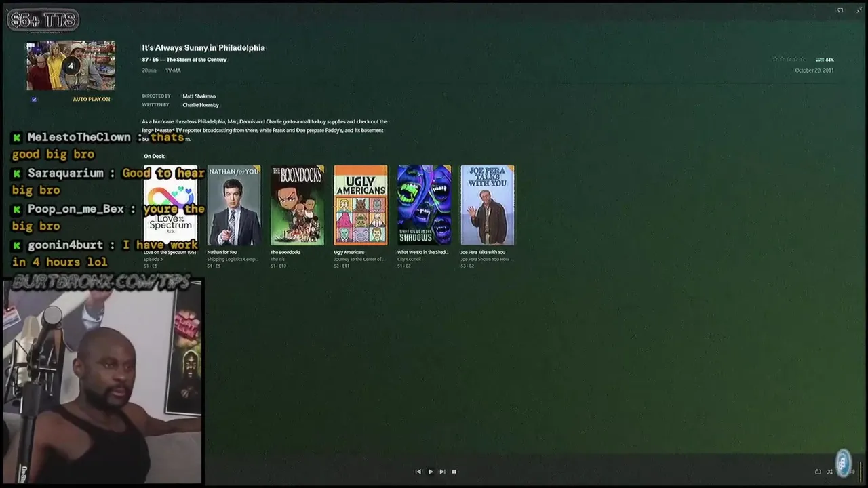Click the 84% critic rating badge

point(825,60)
